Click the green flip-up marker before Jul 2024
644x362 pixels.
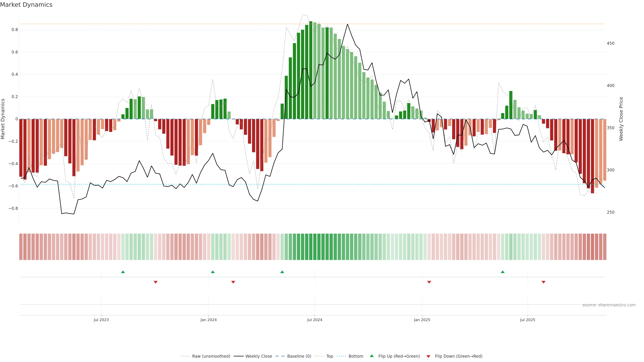pyautogui.click(x=282, y=272)
